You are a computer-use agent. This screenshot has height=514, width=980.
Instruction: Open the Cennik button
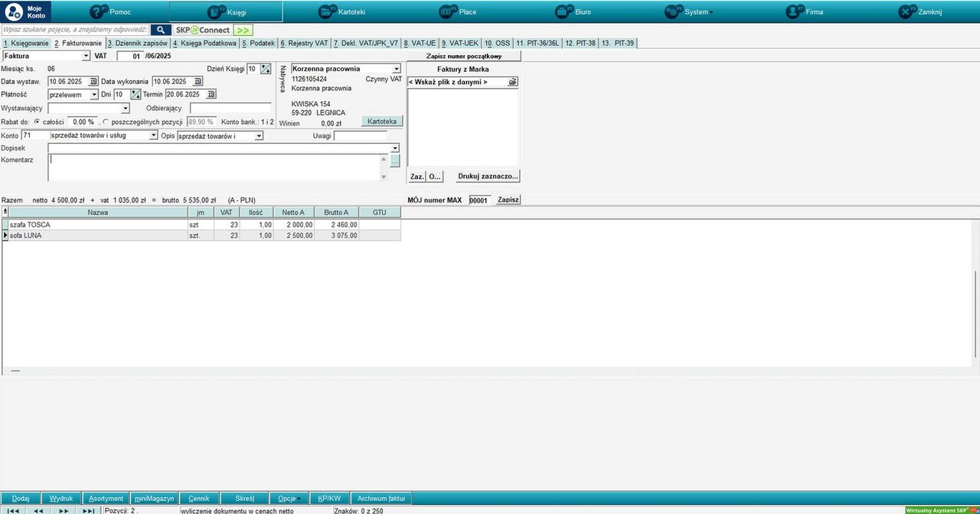(x=199, y=498)
